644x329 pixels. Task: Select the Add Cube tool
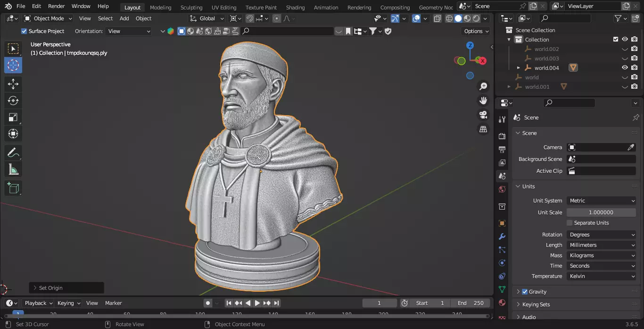point(13,188)
